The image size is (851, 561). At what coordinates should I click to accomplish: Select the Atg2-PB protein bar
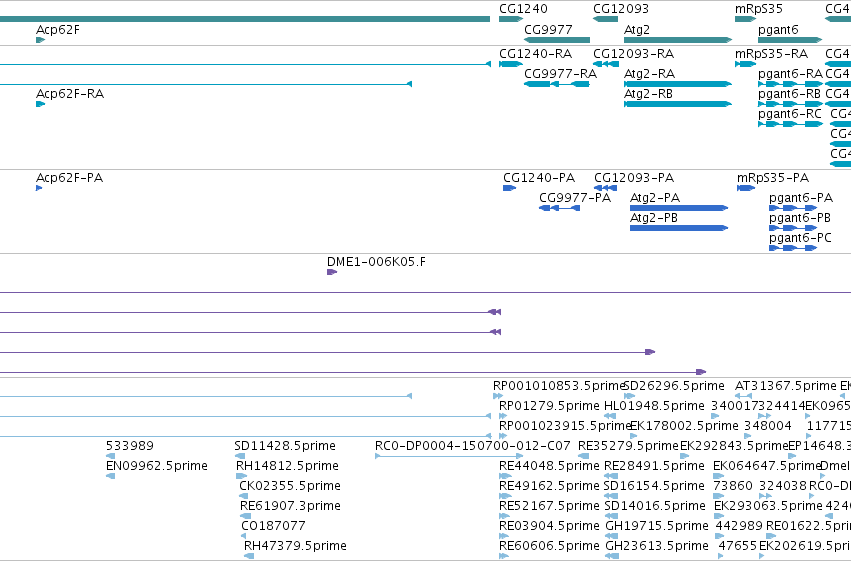tap(679, 228)
